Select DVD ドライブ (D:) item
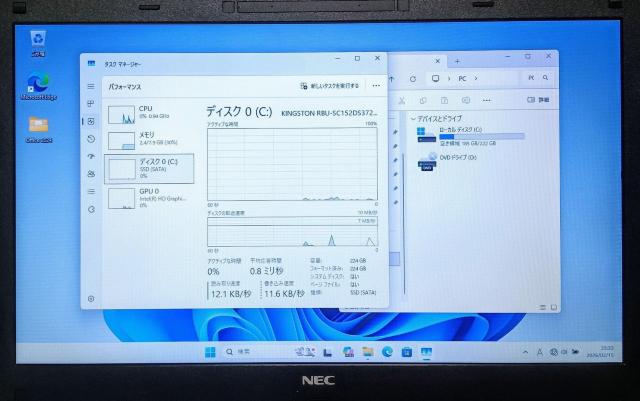Image resolution: width=640 pixels, height=401 pixels. click(447, 161)
